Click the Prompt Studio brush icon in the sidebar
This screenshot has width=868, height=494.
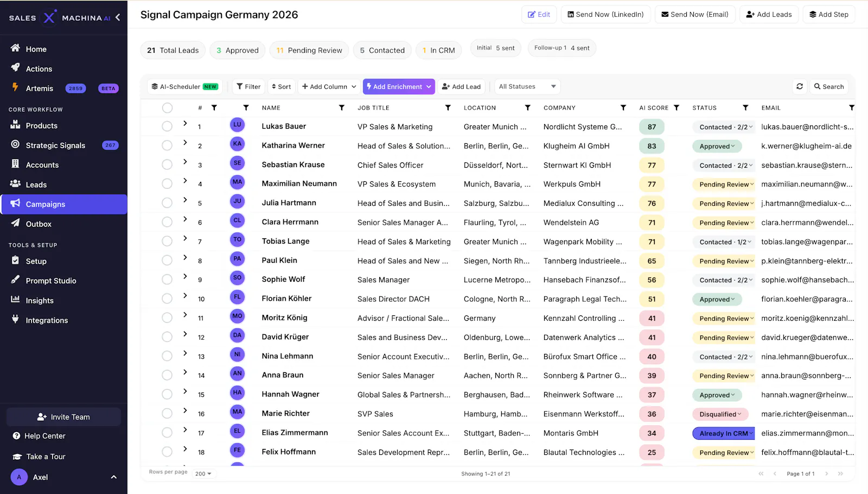click(x=15, y=280)
